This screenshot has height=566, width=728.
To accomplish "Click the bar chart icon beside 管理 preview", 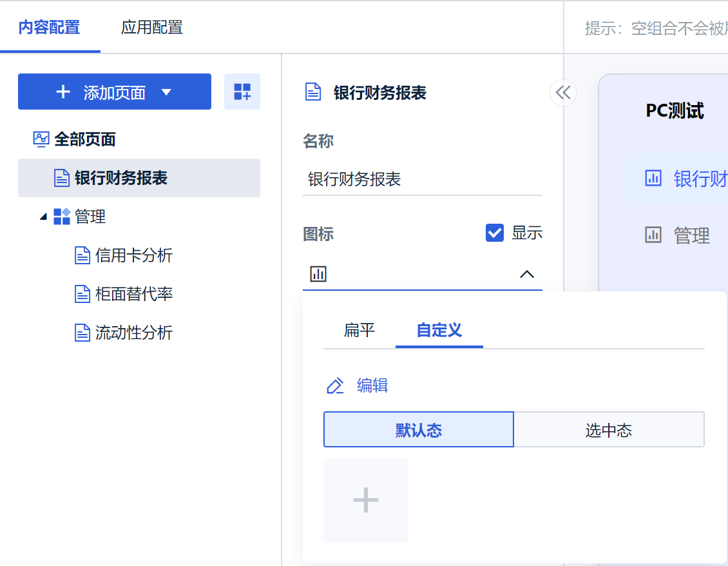I will (x=653, y=235).
